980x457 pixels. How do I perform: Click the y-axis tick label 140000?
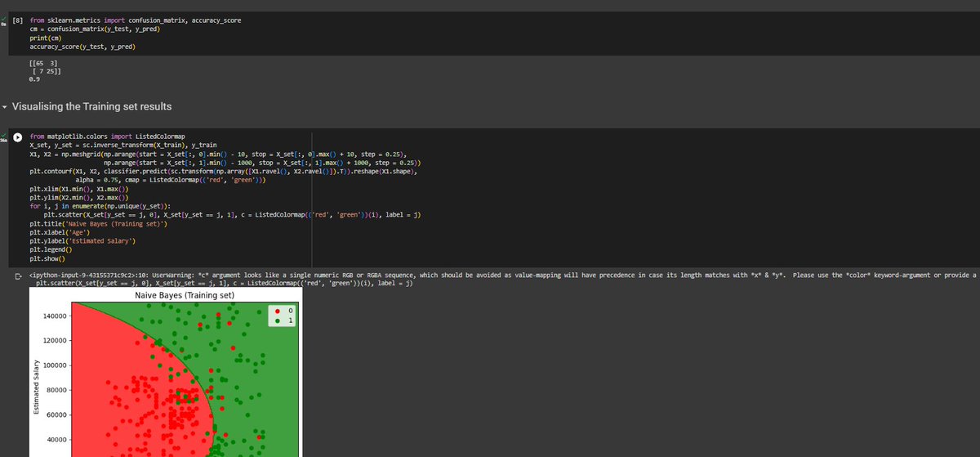pyautogui.click(x=56, y=316)
